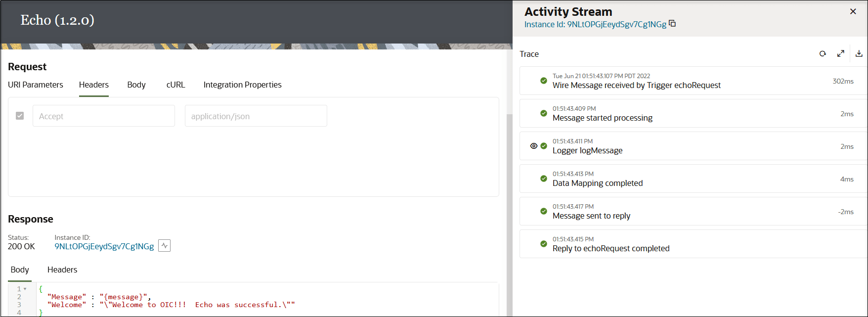Click the "Welcome" key in response JSON
868x317 pixels.
pos(67,305)
